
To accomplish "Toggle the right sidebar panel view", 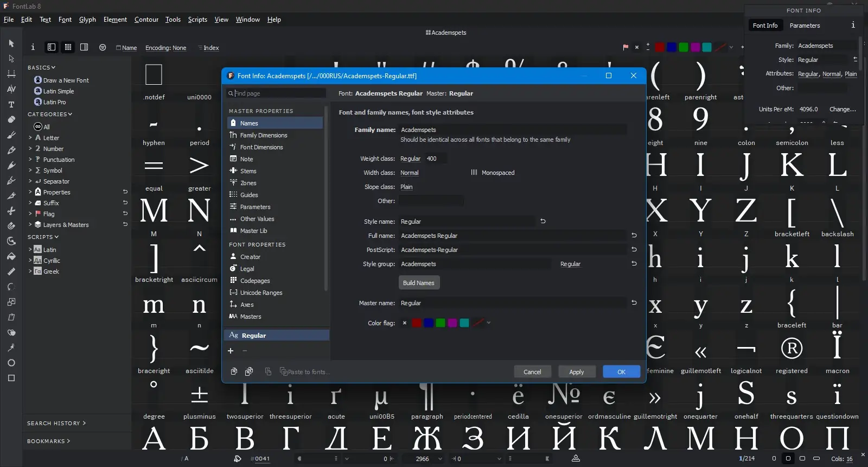I will [x=84, y=47].
